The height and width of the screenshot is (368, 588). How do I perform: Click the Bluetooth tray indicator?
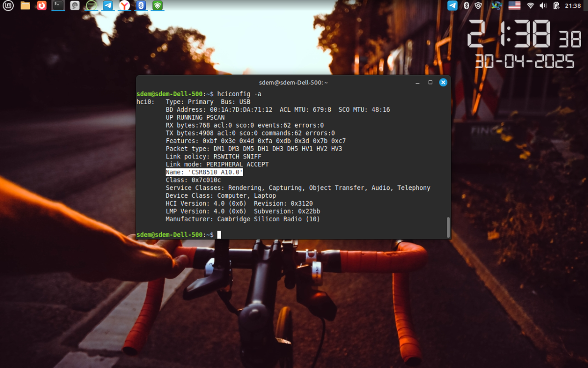466,5
